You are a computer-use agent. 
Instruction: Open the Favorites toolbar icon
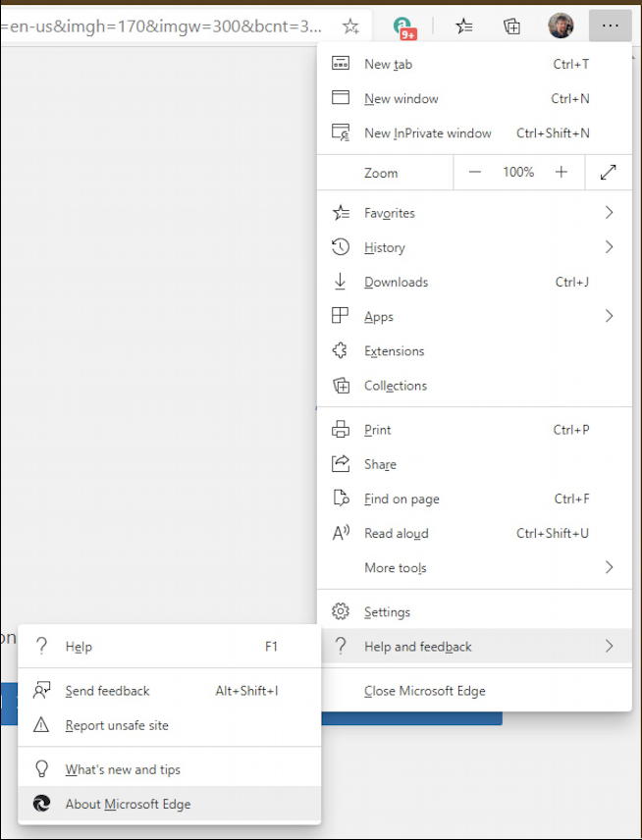pos(463,26)
